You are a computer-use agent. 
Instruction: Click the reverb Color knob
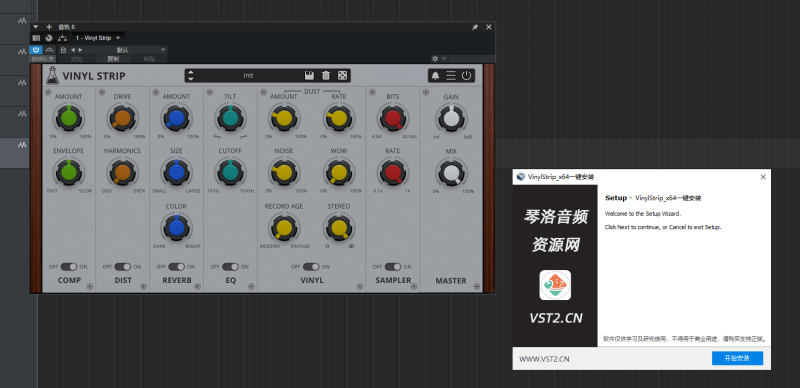[176, 228]
